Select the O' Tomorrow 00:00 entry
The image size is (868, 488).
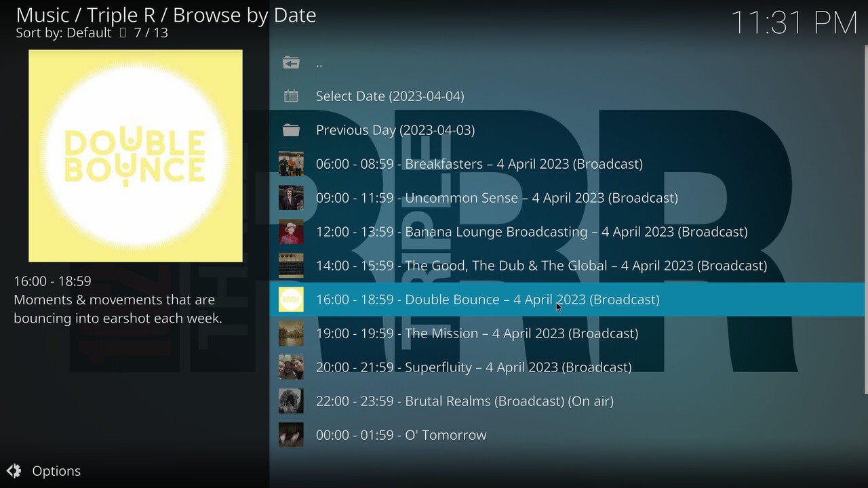click(401, 435)
